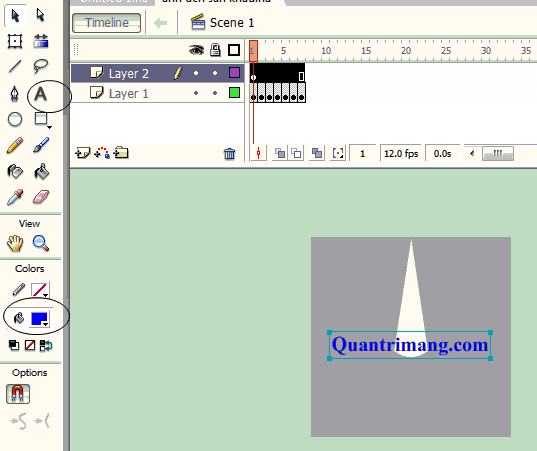Set black and white default colors
Screen dimensions: 537x451
point(14,346)
